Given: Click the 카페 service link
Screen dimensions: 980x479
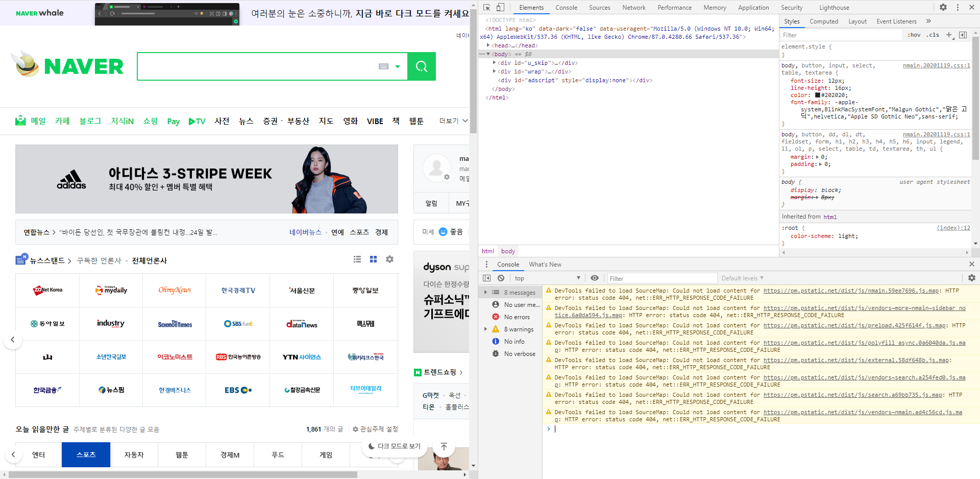Looking at the screenshot, I should pyautogui.click(x=62, y=121).
